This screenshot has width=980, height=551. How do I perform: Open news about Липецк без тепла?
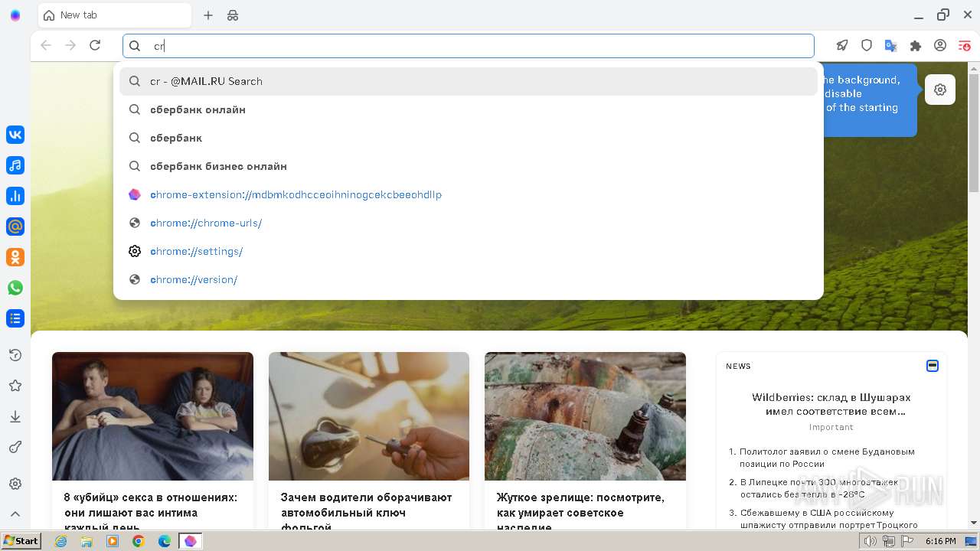click(819, 488)
